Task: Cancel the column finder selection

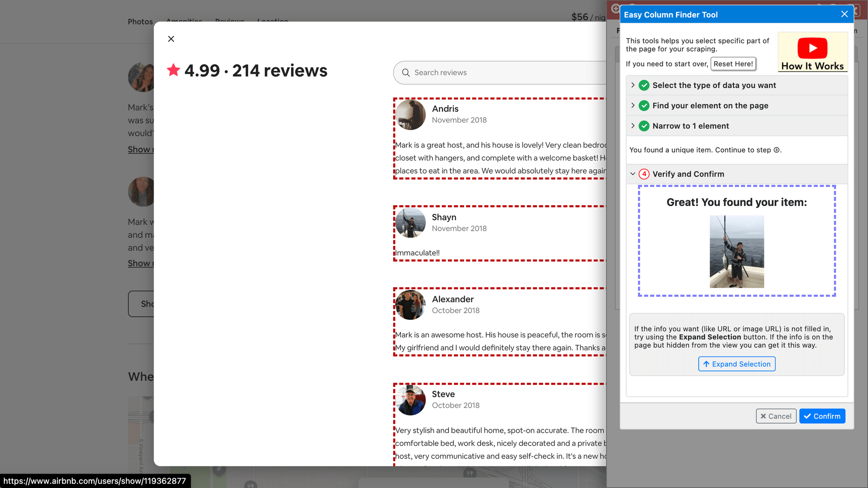Action: click(776, 416)
